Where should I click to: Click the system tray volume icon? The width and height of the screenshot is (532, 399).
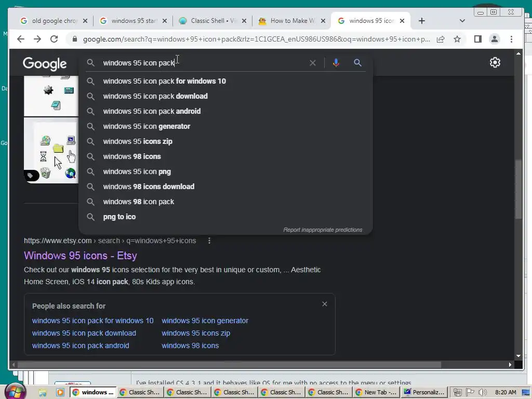click(x=482, y=392)
